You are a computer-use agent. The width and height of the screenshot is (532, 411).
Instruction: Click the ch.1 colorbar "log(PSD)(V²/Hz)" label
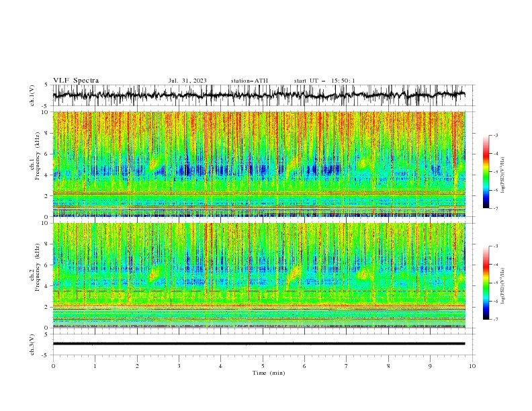(x=503, y=175)
